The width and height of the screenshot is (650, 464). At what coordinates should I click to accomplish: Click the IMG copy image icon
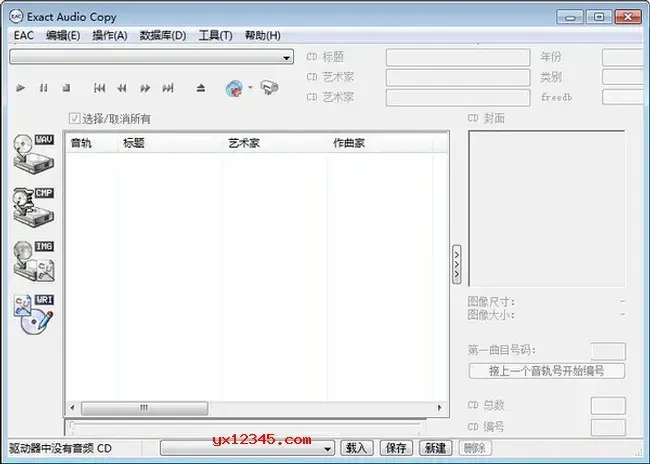[x=34, y=261]
